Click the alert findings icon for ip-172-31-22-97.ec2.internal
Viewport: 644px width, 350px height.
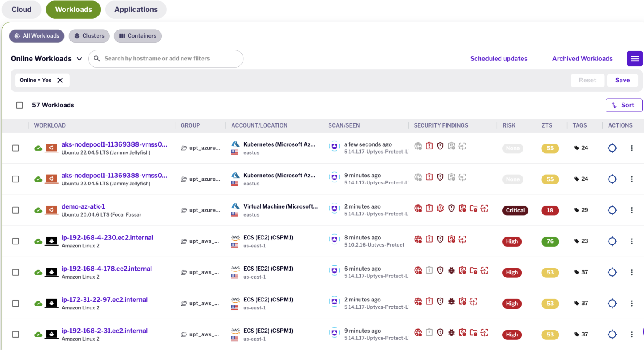(x=429, y=301)
